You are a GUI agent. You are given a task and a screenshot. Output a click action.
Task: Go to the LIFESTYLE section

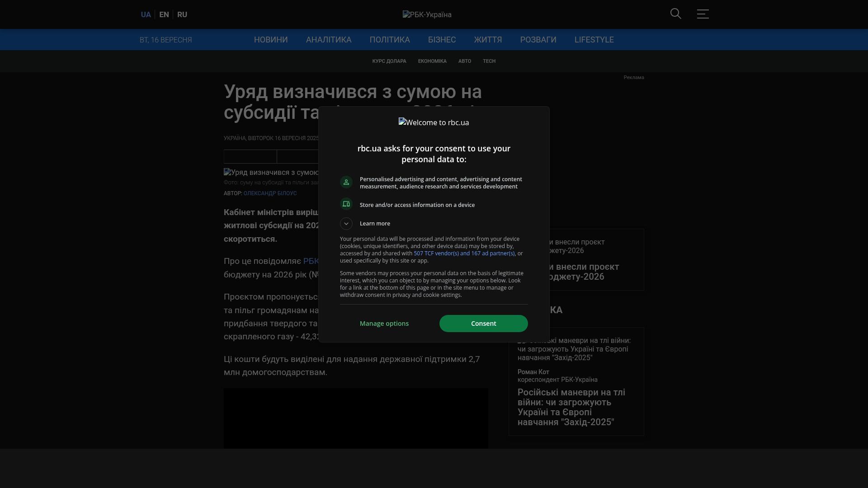point(594,40)
